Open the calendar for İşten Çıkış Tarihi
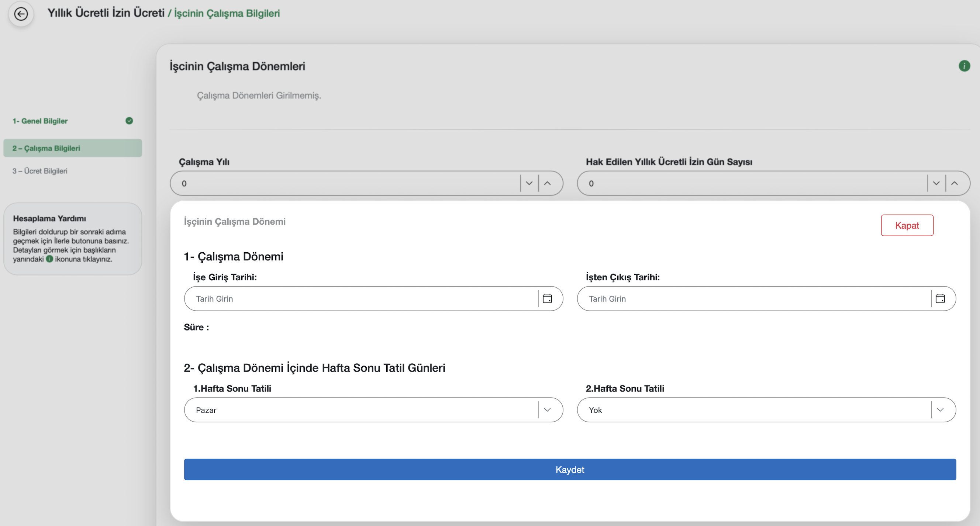980x526 pixels. click(940, 298)
